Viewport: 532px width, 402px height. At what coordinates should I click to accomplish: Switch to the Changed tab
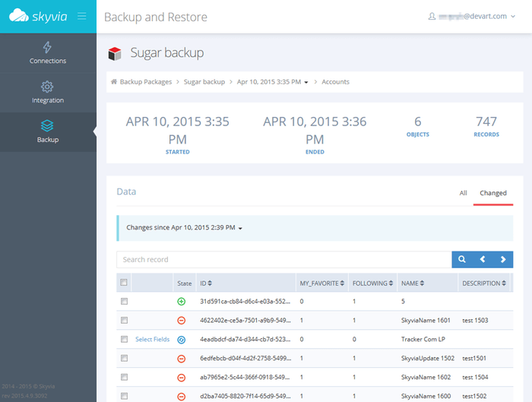tap(492, 193)
